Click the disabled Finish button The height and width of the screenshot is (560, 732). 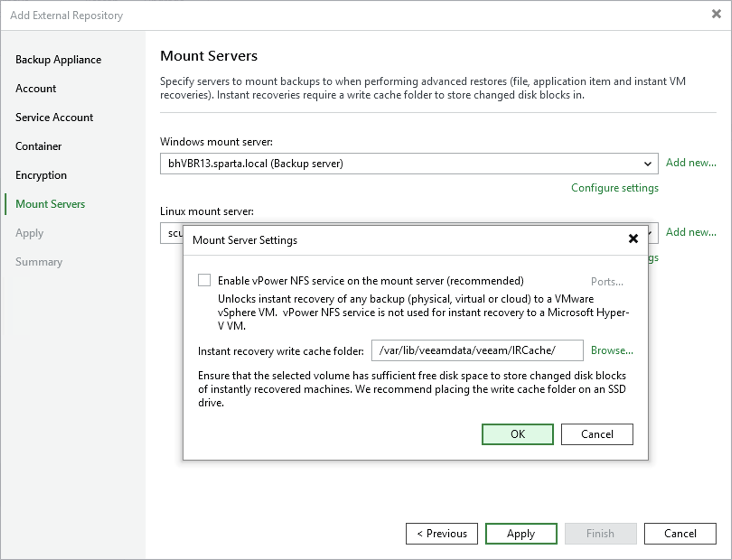(x=601, y=534)
